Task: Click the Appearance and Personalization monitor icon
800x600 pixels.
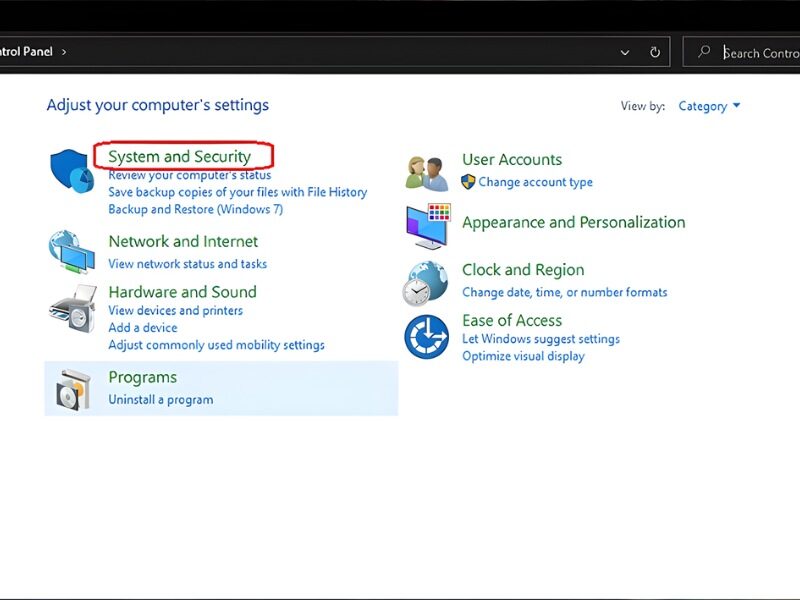Action: click(x=427, y=226)
